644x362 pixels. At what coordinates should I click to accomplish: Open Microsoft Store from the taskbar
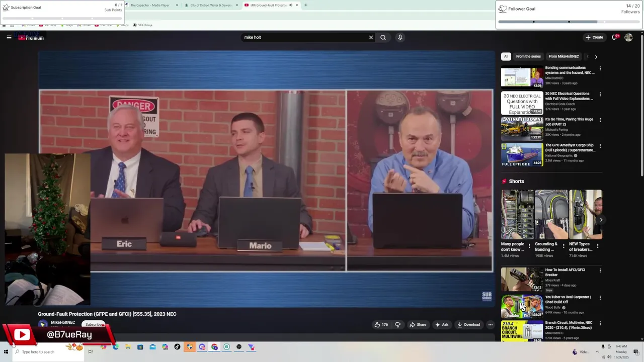[x=140, y=347]
